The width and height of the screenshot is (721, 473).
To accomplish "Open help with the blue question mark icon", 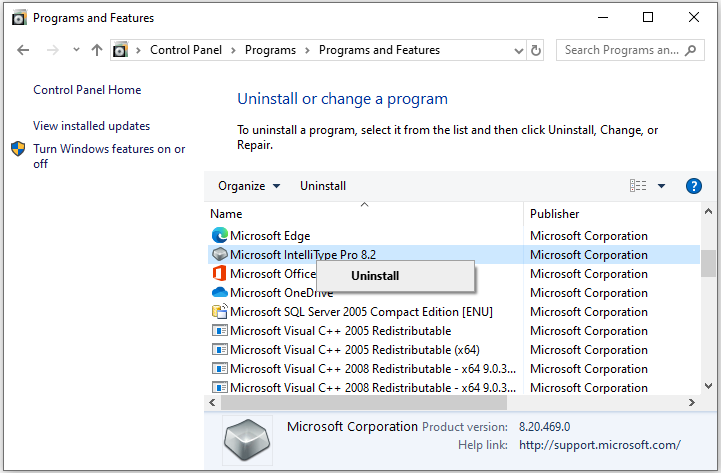I will 693,186.
